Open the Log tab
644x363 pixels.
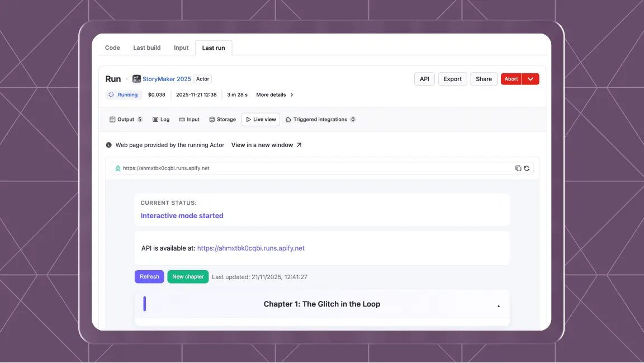pyautogui.click(x=161, y=120)
